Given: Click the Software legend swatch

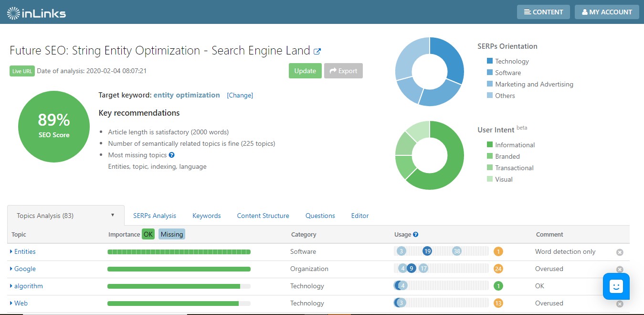Looking at the screenshot, I should (x=489, y=73).
